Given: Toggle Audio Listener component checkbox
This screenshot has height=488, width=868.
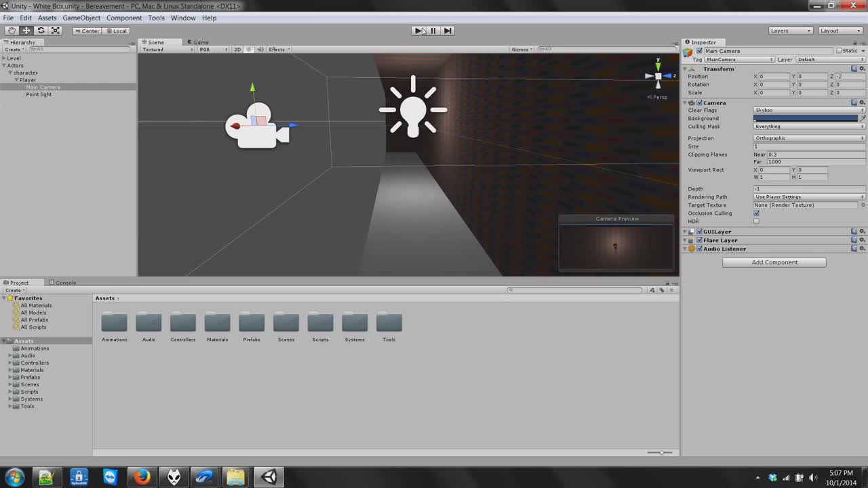Looking at the screenshot, I should [x=699, y=249].
